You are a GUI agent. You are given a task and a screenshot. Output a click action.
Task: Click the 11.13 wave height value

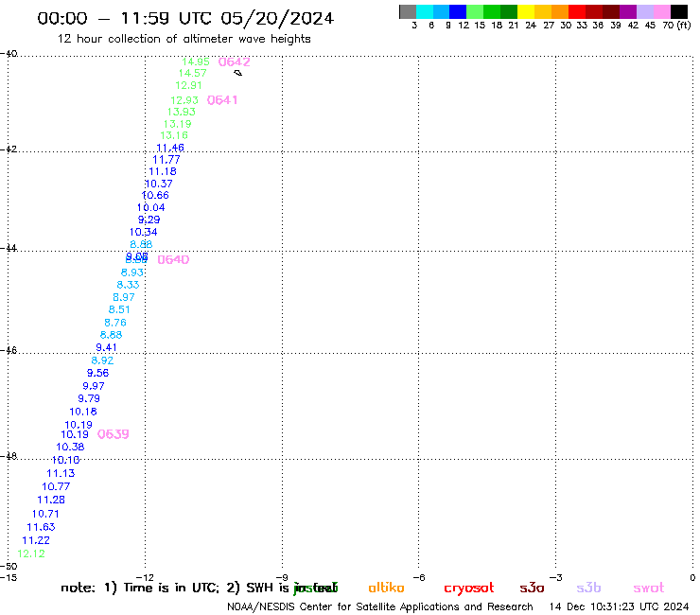61,473
